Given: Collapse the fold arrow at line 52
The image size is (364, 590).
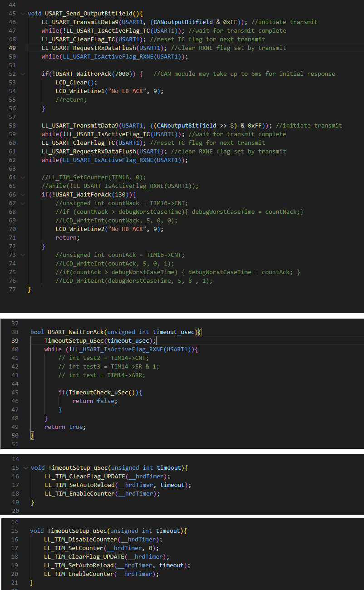Looking at the screenshot, I should coord(24,74).
